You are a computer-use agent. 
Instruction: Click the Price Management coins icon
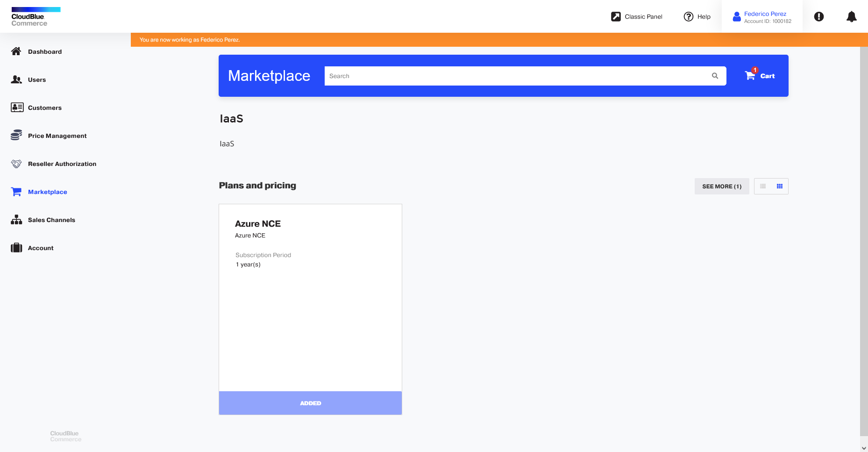pos(16,136)
